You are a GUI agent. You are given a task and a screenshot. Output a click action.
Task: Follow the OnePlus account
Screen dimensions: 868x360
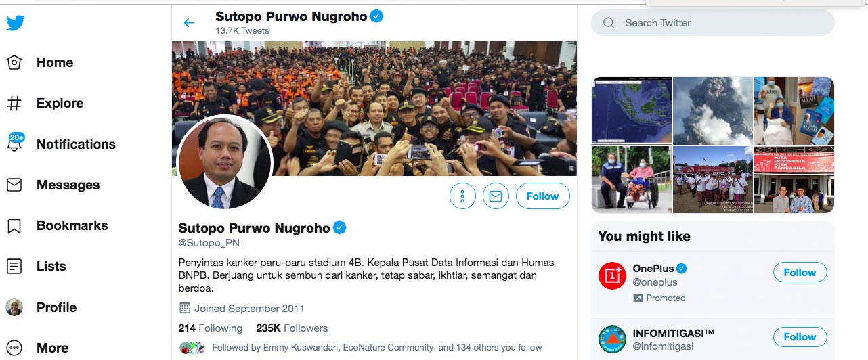point(800,273)
